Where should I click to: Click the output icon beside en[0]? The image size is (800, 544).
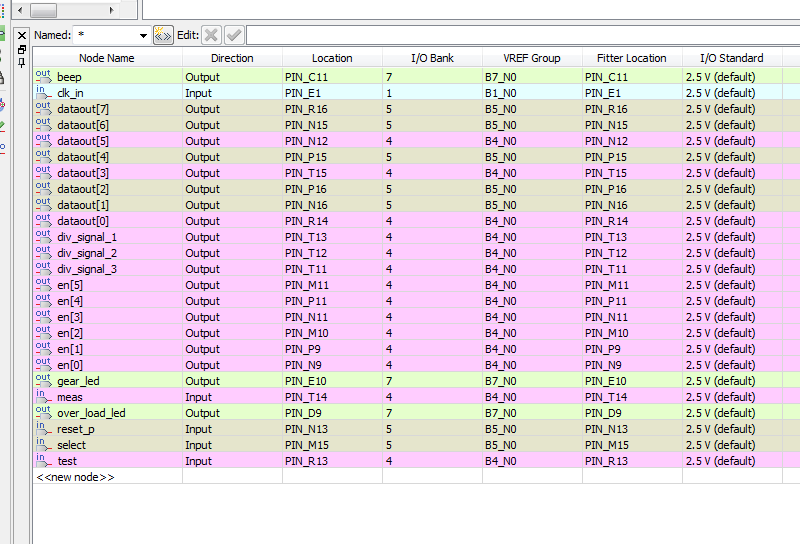tap(43, 364)
